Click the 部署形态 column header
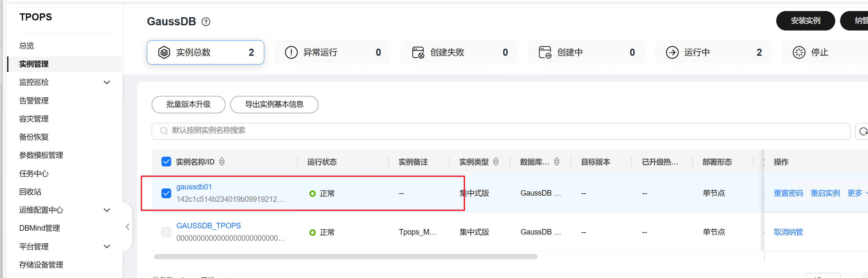This screenshot has height=278, width=868. 717,162
